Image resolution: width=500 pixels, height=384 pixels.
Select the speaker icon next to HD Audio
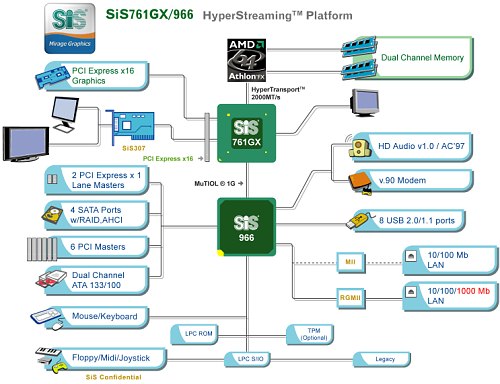tap(359, 146)
